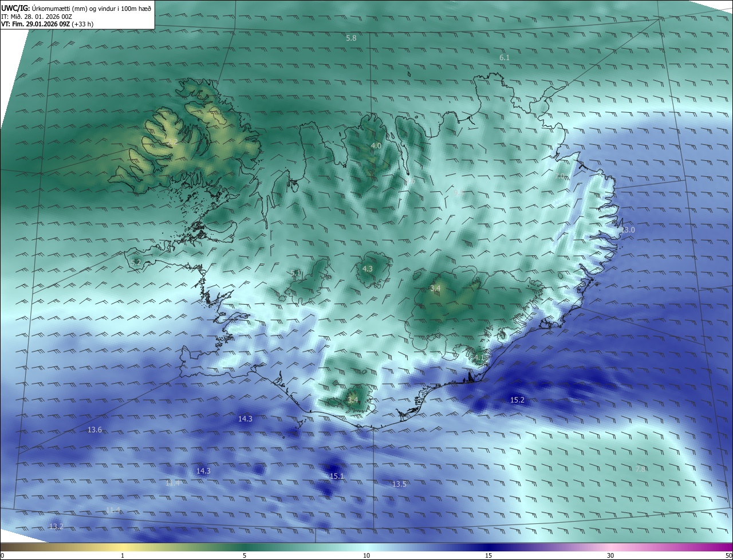Viewport: 733px width, 560px height.
Task: Select the 13.6 value label
Action: click(x=94, y=430)
